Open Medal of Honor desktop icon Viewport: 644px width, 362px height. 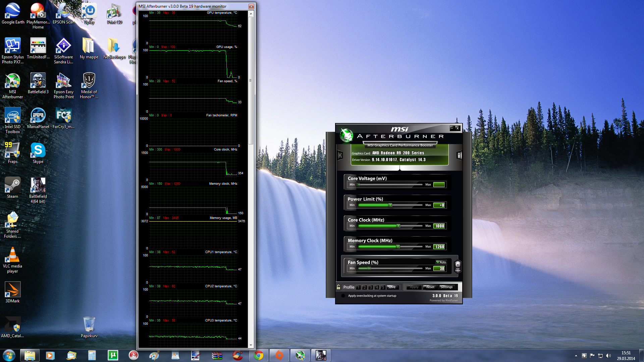89,86
